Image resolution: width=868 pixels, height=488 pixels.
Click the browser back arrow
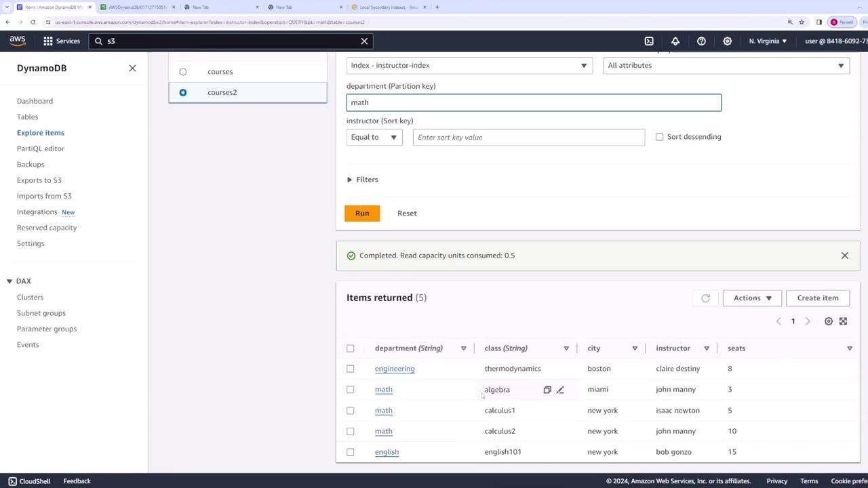7,22
